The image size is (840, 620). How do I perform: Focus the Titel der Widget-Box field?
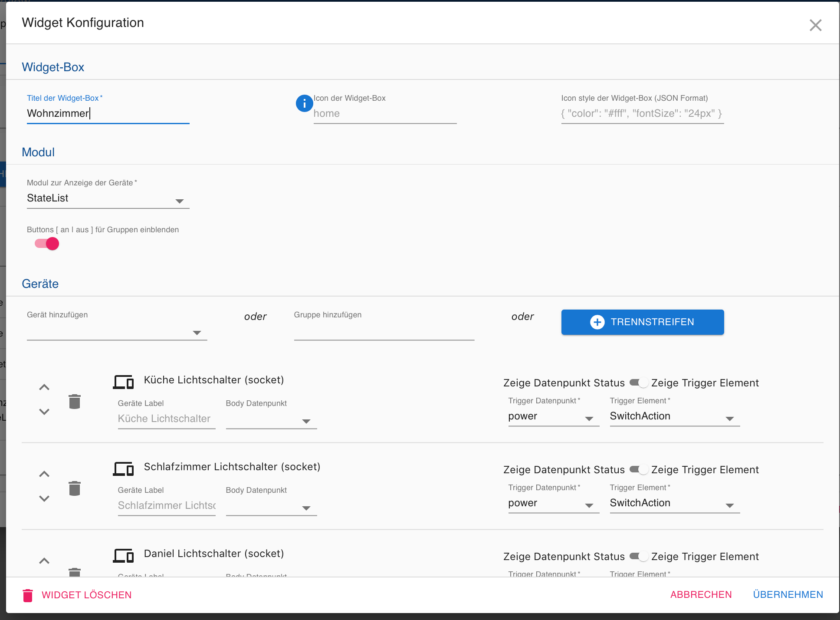click(x=108, y=114)
